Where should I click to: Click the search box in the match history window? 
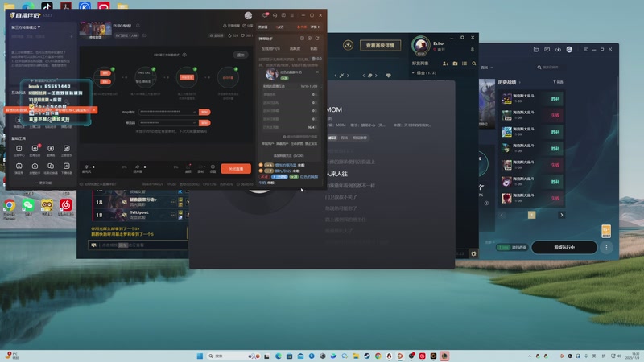tap(551, 68)
